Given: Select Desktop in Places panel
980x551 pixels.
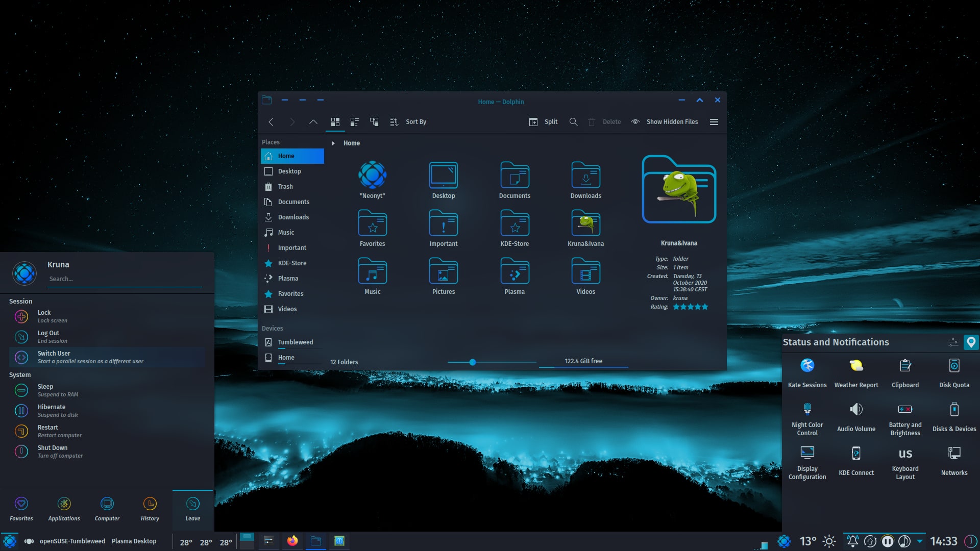Looking at the screenshot, I should pos(292,171).
